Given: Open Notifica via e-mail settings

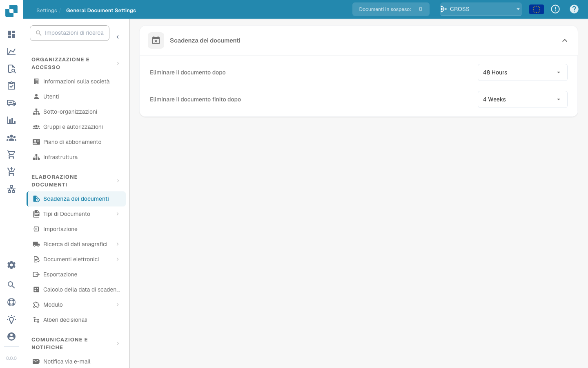Looking at the screenshot, I should click(x=76, y=361).
